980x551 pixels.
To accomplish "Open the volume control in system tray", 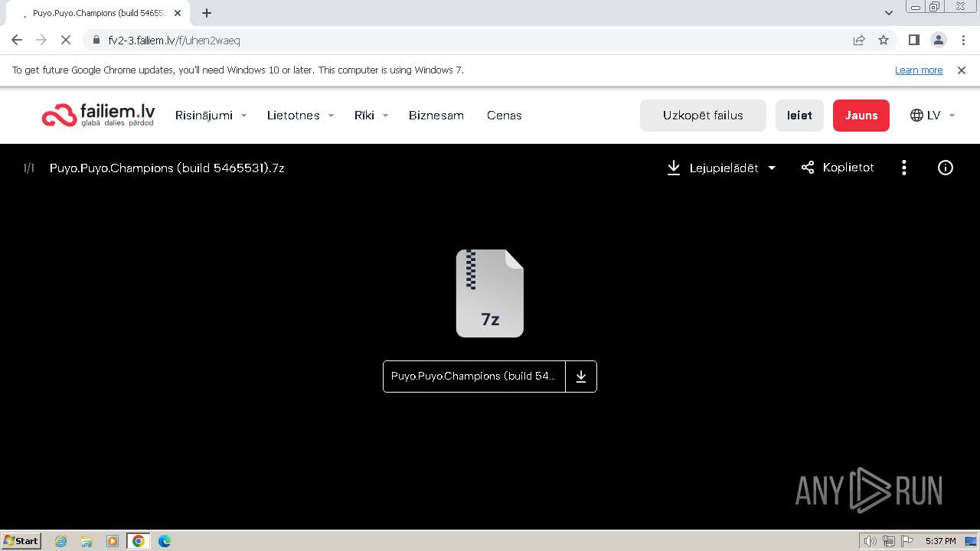I will (871, 541).
